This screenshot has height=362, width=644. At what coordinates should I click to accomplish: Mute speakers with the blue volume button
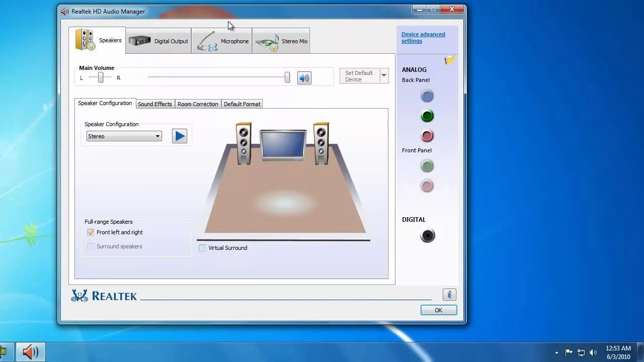point(304,78)
